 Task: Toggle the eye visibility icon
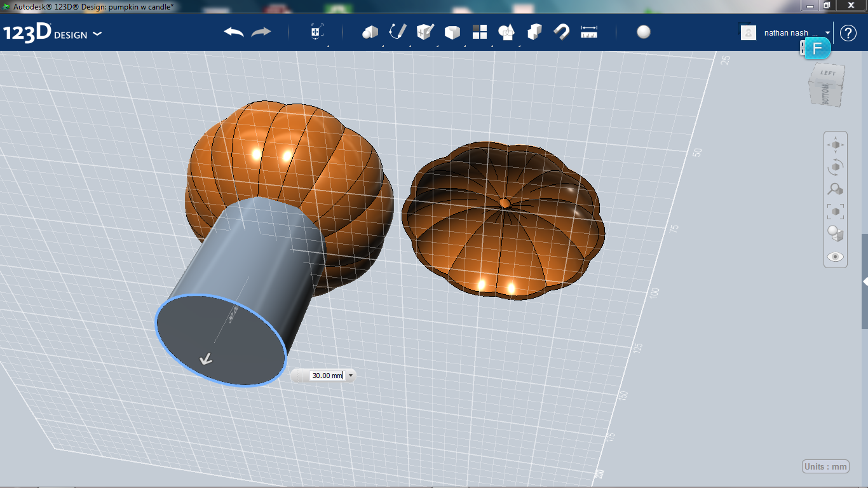(x=836, y=257)
